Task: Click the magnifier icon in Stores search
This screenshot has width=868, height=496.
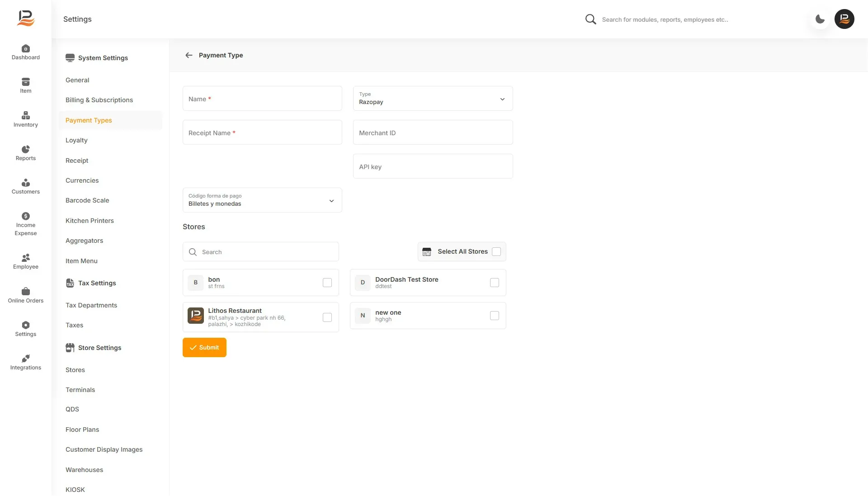Action: [193, 252]
